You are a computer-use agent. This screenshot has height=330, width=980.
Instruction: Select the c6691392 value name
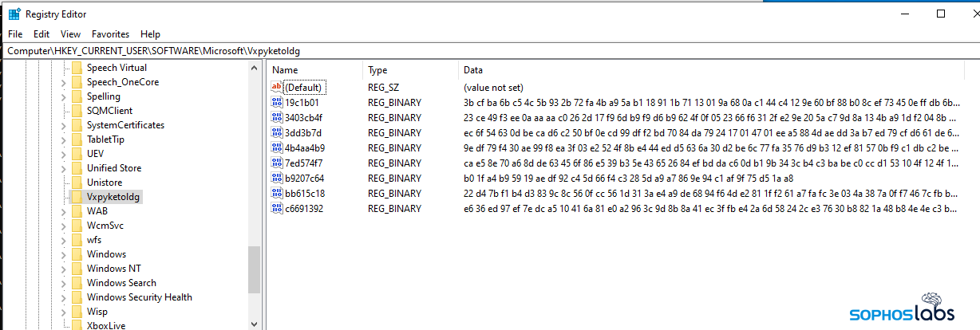click(x=304, y=208)
